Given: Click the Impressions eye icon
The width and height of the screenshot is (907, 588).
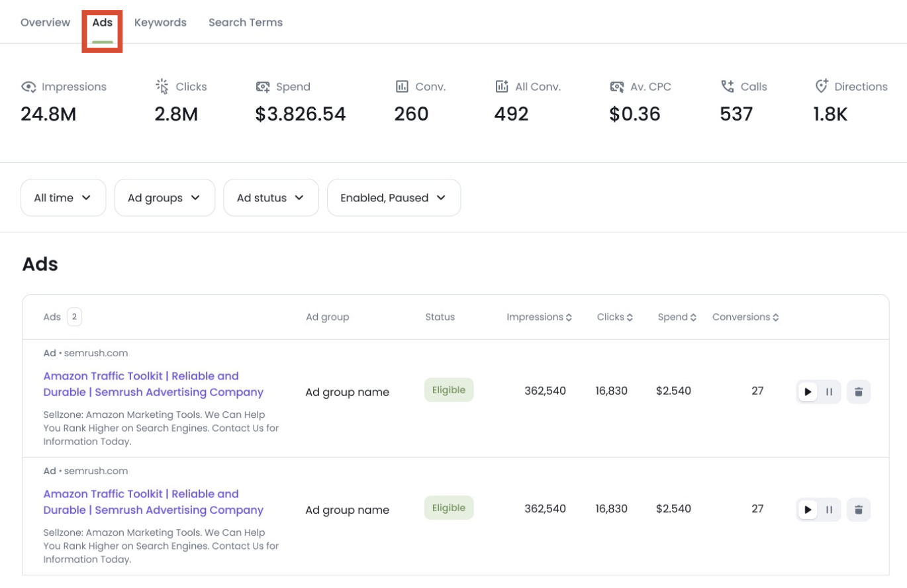Looking at the screenshot, I should point(28,87).
